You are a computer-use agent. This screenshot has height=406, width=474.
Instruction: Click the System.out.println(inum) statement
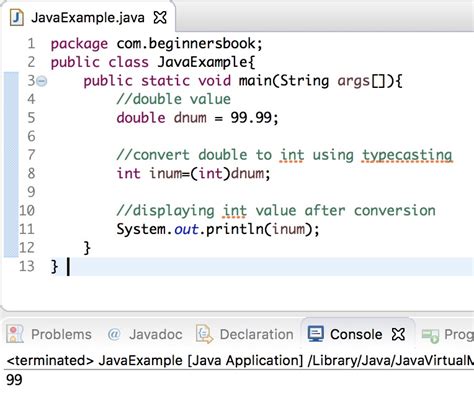[x=218, y=229]
